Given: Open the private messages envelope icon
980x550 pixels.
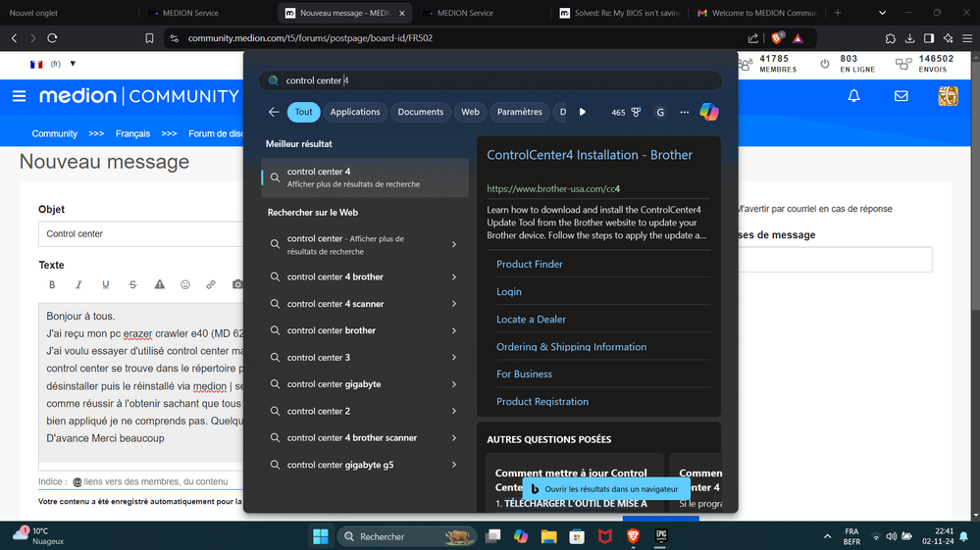Looking at the screenshot, I should pyautogui.click(x=901, y=96).
